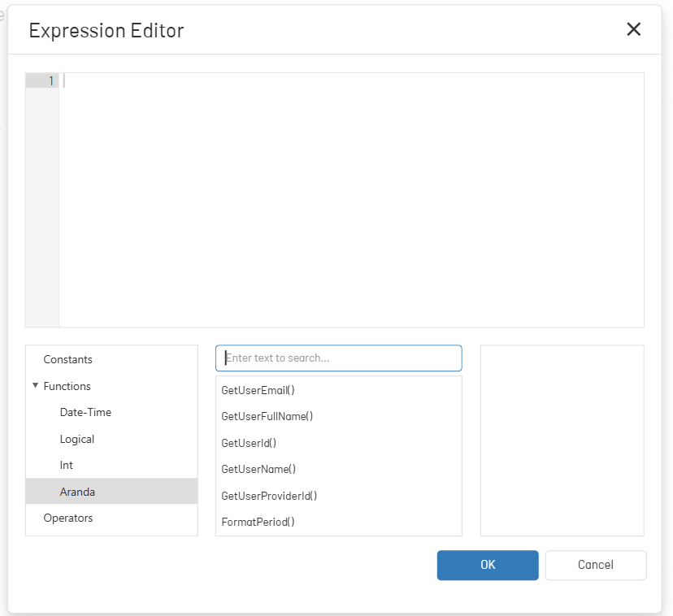Click the function search text box
Image resolution: width=673 pixels, height=616 pixels.
click(339, 358)
